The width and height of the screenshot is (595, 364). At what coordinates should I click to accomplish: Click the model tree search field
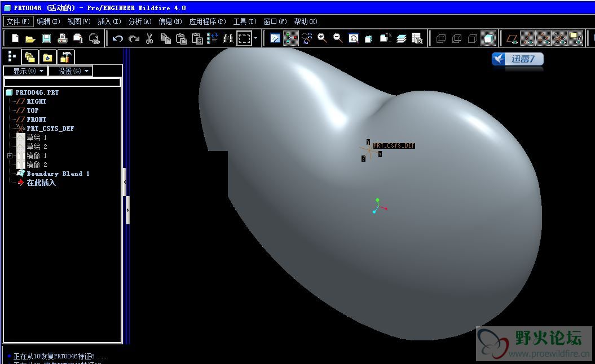[x=62, y=82]
